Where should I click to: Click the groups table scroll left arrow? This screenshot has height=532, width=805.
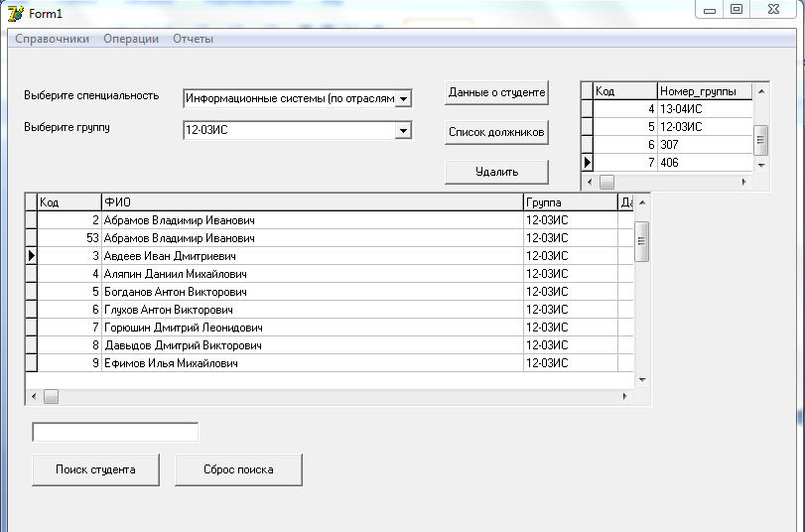point(590,182)
